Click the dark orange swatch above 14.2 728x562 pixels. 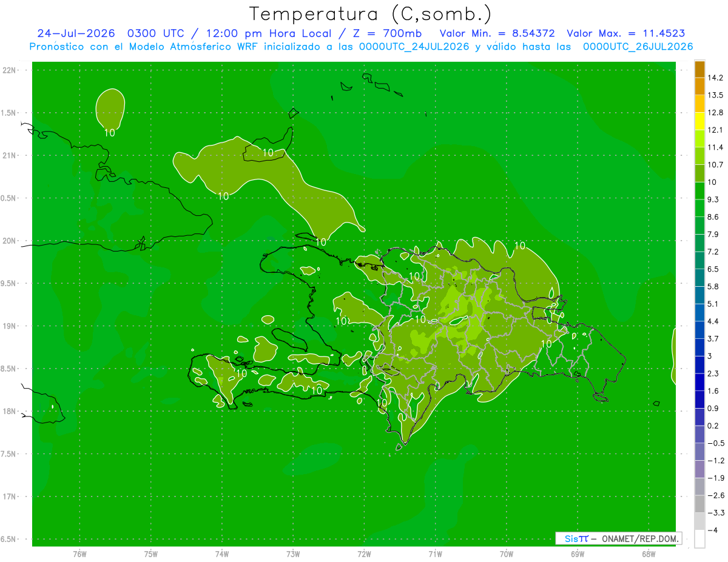point(699,69)
